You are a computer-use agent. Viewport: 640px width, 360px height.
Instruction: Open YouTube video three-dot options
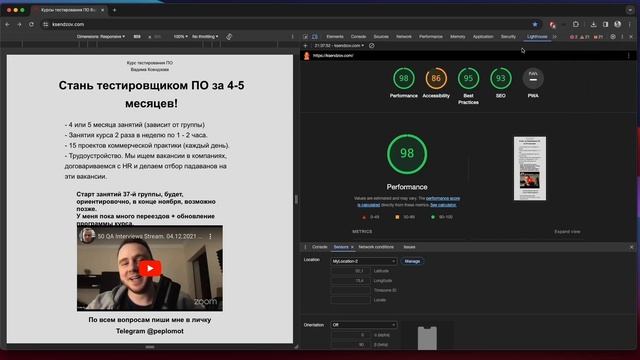(x=211, y=236)
